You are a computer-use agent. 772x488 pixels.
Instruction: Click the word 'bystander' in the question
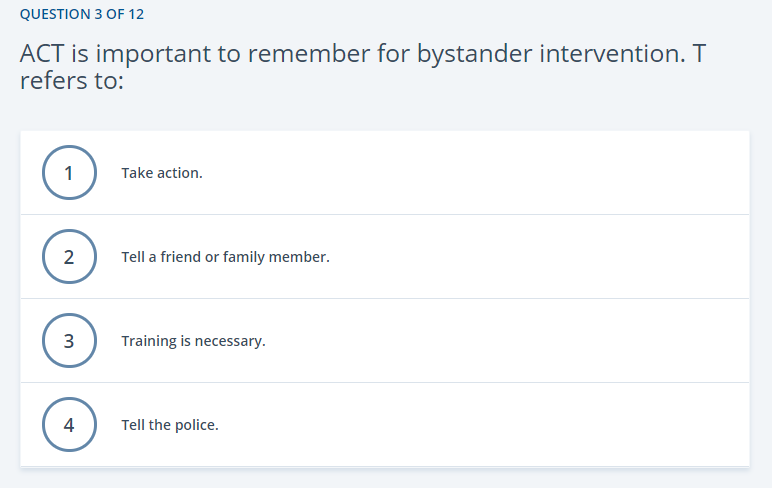click(474, 54)
